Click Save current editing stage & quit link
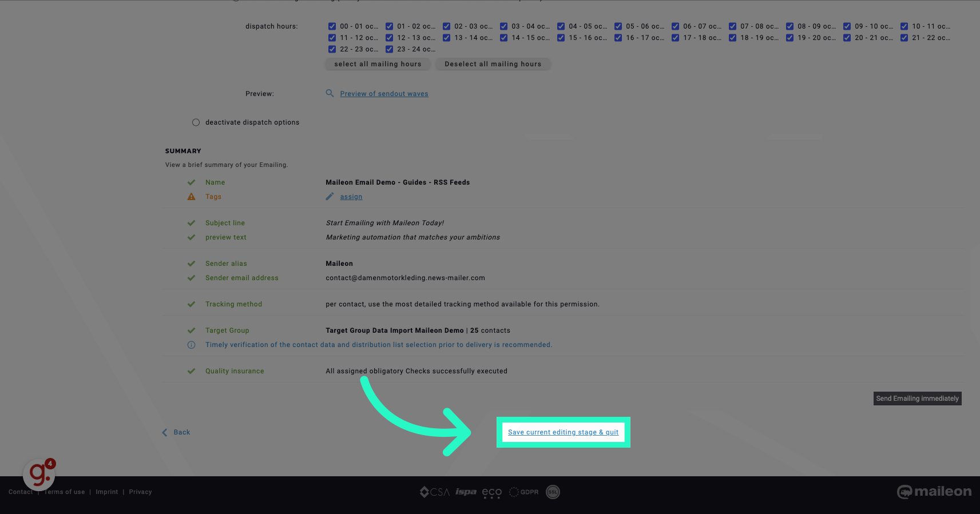Screen dimensions: 980x514 click(x=563, y=432)
